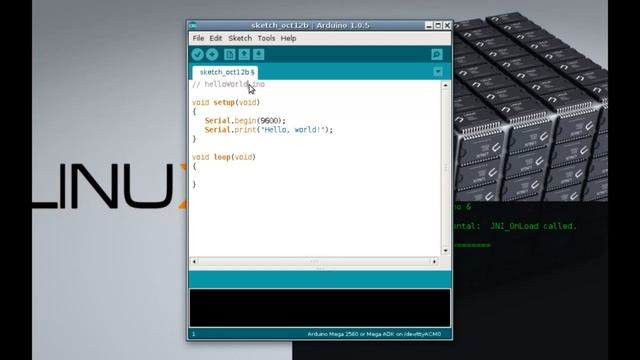The image size is (640, 360).
Task: Expand the tab options dropdown arrow
Action: [438, 72]
